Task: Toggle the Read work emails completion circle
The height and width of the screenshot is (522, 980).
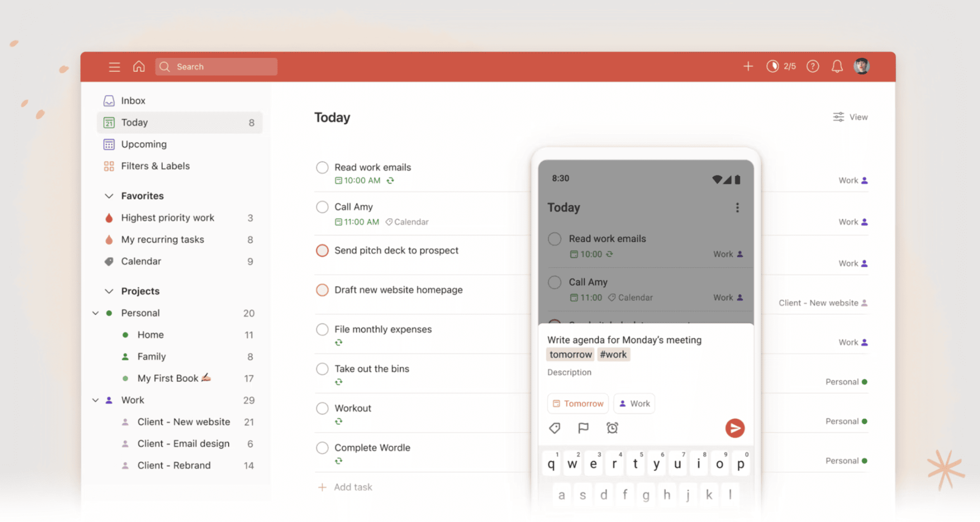Action: [322, 167]
